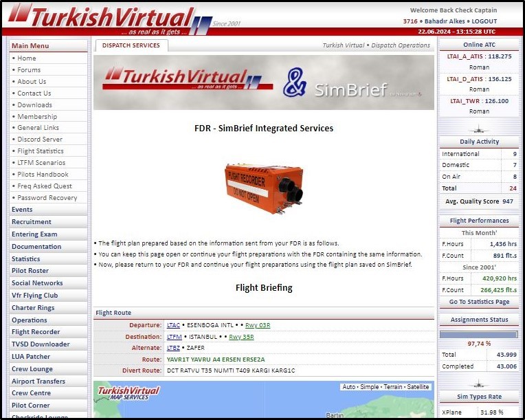
Task: Switch map to Terrain view
Action: 393,387
